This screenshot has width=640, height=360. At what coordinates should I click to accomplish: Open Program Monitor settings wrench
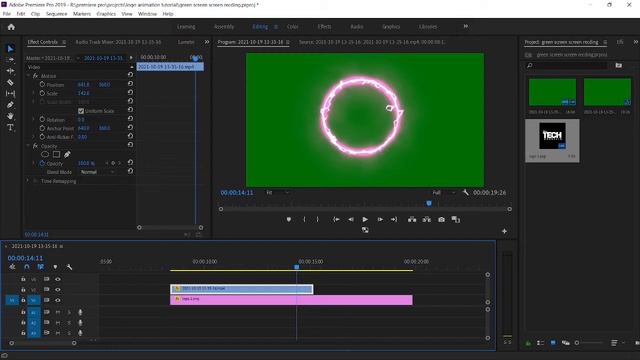pyautogui.click(x=465, y=192)
